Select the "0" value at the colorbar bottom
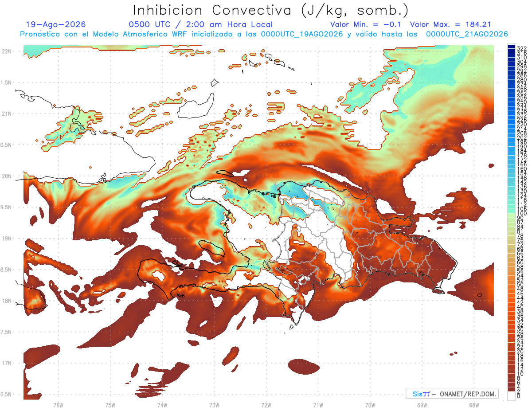 (519, 396)
